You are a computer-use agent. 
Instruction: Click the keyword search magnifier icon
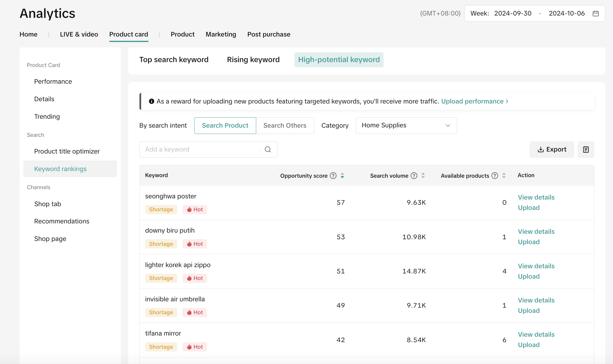click(268, 150)
